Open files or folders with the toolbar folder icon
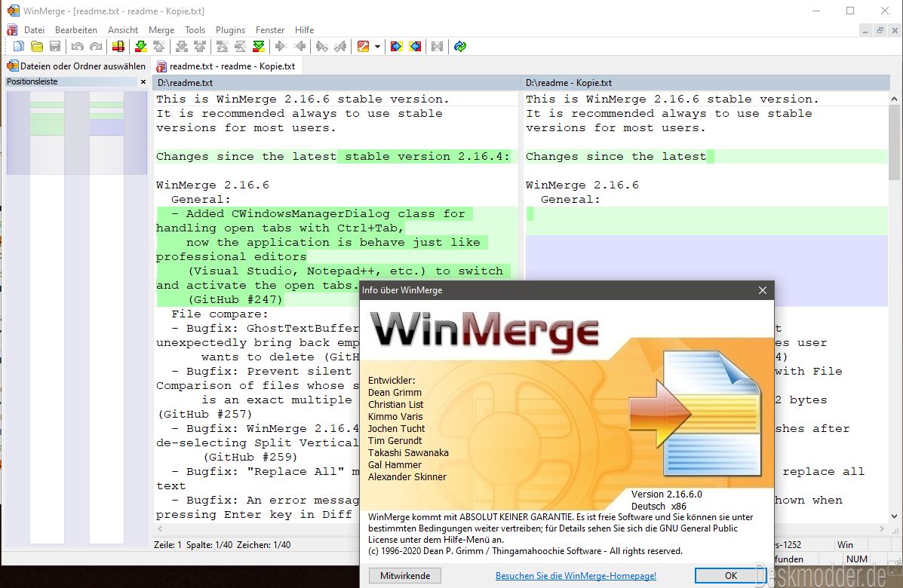This screenshot has width=903, height=588. [37, 47]
